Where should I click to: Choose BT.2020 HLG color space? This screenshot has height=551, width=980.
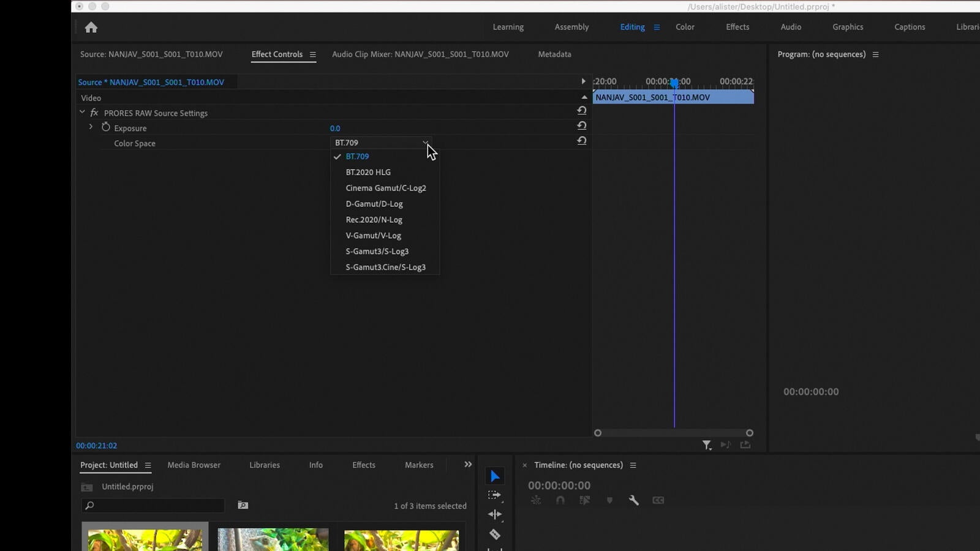click(368, 172)
